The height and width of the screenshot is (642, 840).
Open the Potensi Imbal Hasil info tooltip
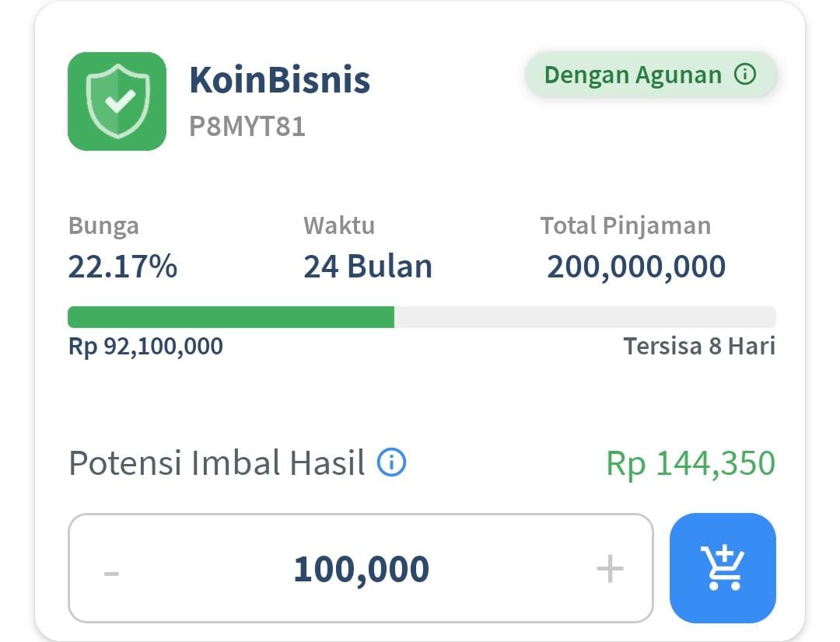click(x=391, y=462)
